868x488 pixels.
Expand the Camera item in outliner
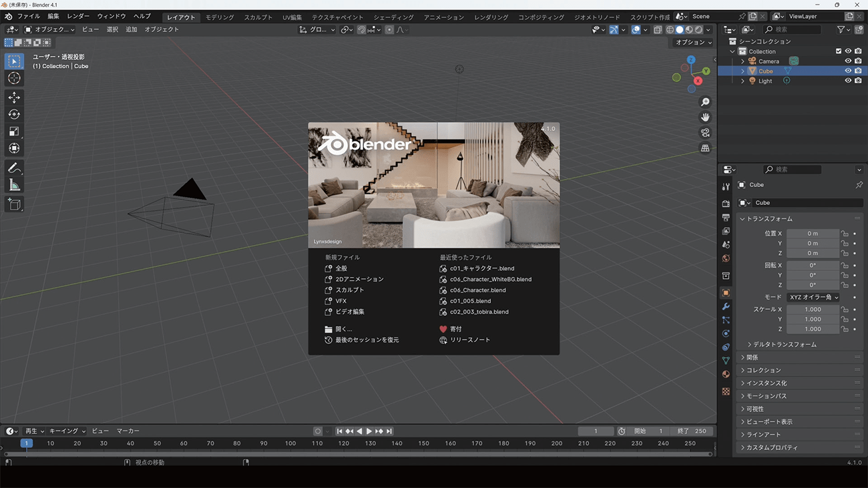click(742, 61)
